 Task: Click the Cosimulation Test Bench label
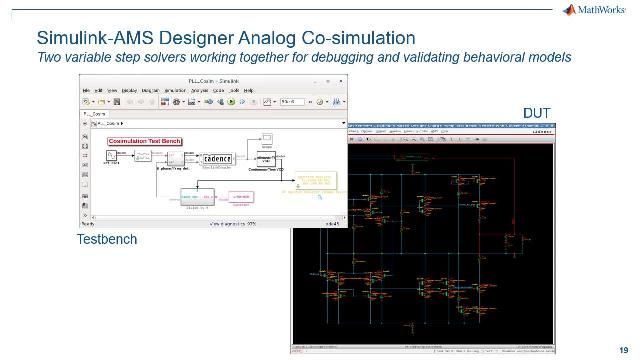pos(145,141)
